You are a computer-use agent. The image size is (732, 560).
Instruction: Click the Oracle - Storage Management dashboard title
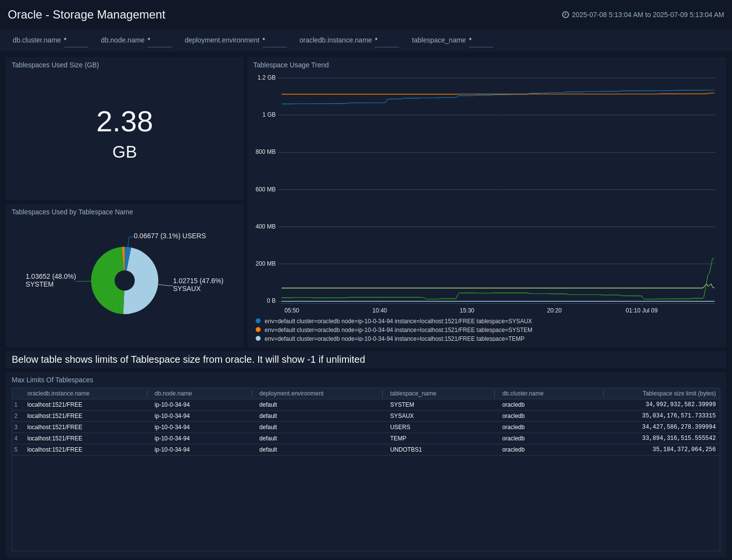coord(86,15)
